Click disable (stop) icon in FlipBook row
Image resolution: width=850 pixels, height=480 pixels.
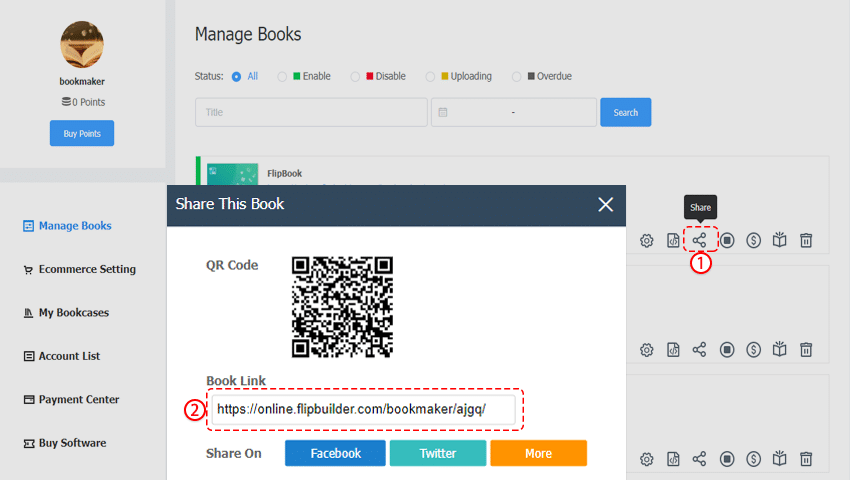tap(727, 240)
